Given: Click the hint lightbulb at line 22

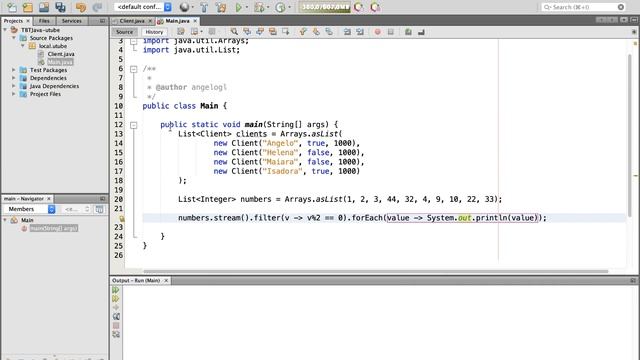Looking at the screenshot, I should point(122,218).
